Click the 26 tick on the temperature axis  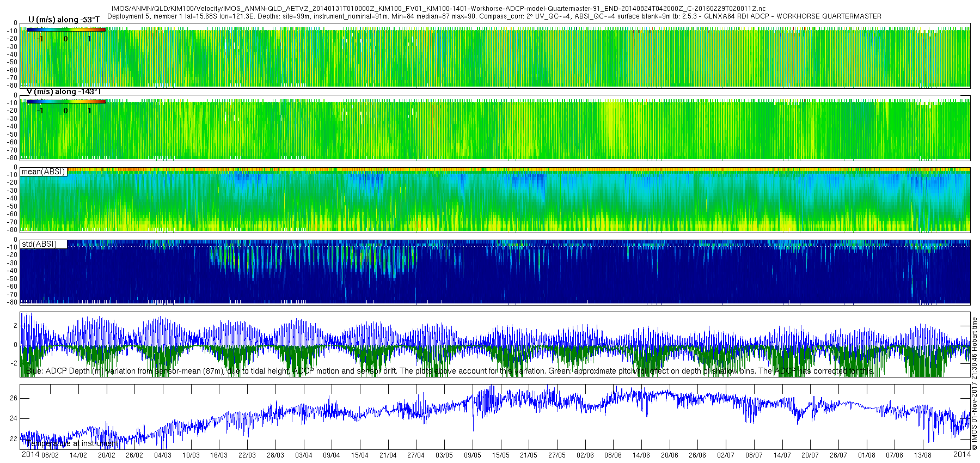coord(14,398)
